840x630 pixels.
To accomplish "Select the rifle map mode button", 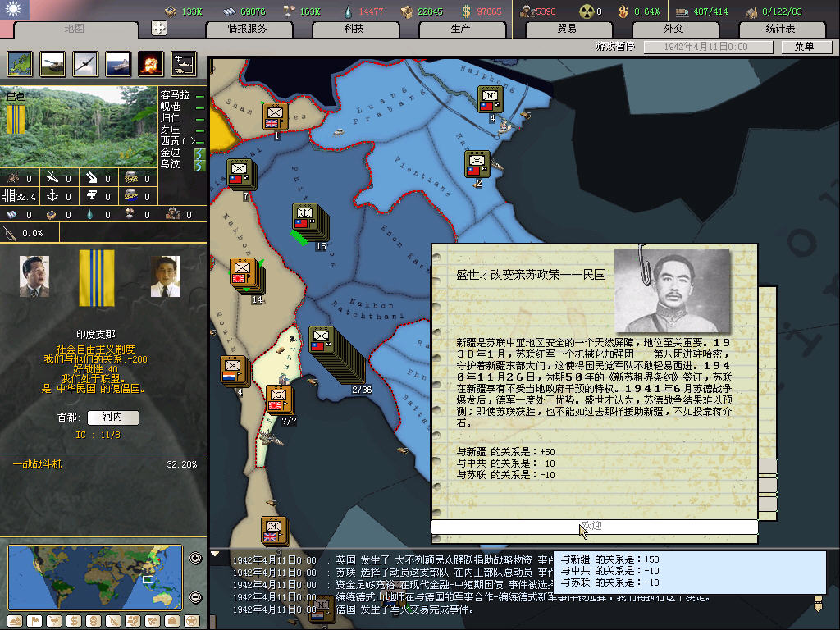I will (x=113, y=621).
